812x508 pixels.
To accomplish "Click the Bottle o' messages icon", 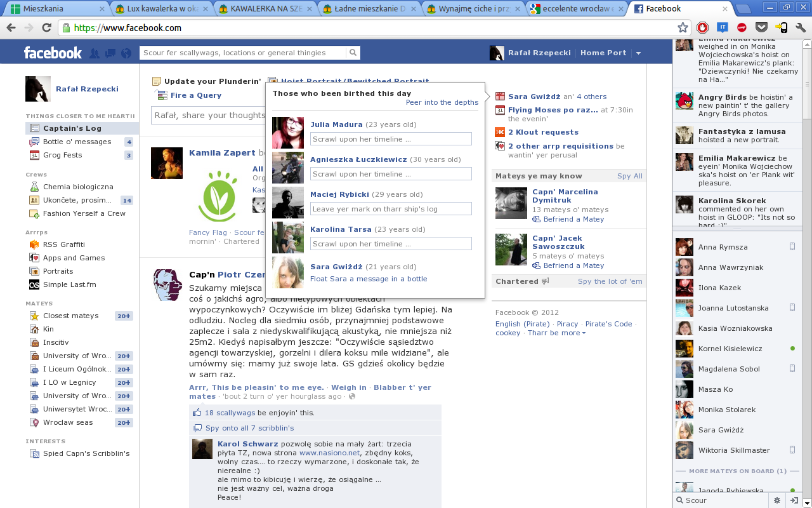I will point(34,142).
